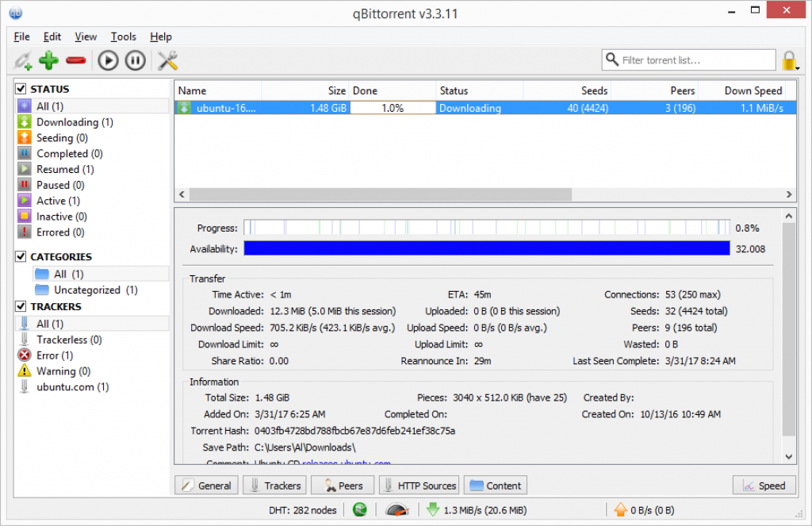This screenshot has height=526, width=812.
Task: Click the torrent list scroll right arrow
Action: tap(789, 194)
